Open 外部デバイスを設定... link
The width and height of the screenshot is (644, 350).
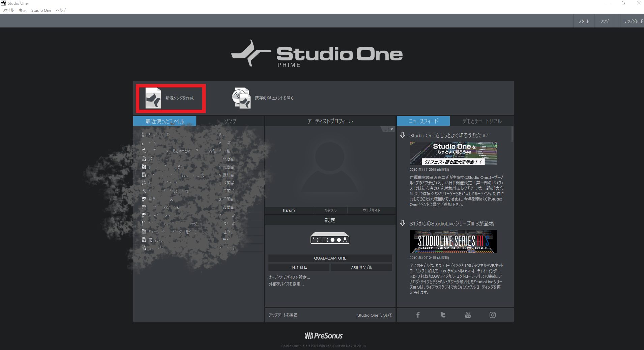(286, 284)
